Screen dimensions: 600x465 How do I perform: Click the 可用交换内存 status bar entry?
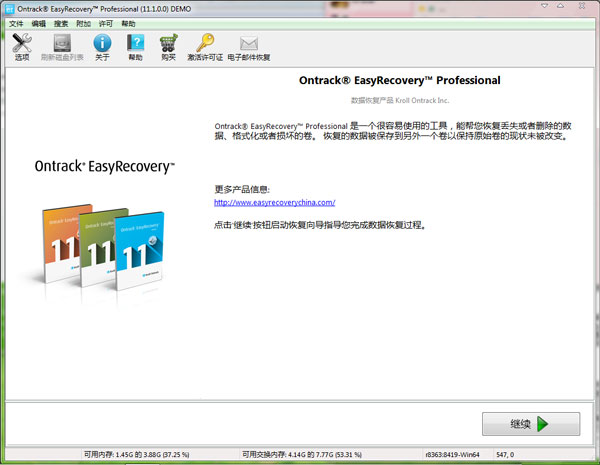click(302, 455)
